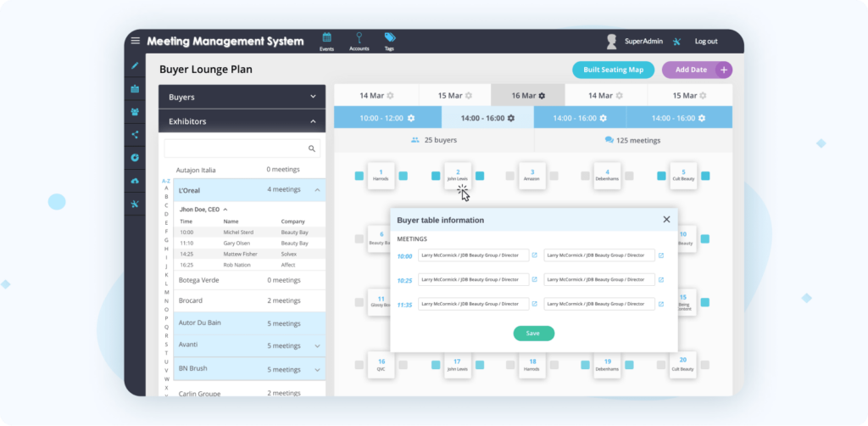The image size is (868, 426).
Task: Click the chat icon beside 125 meetings
Action: coord(609,140)
